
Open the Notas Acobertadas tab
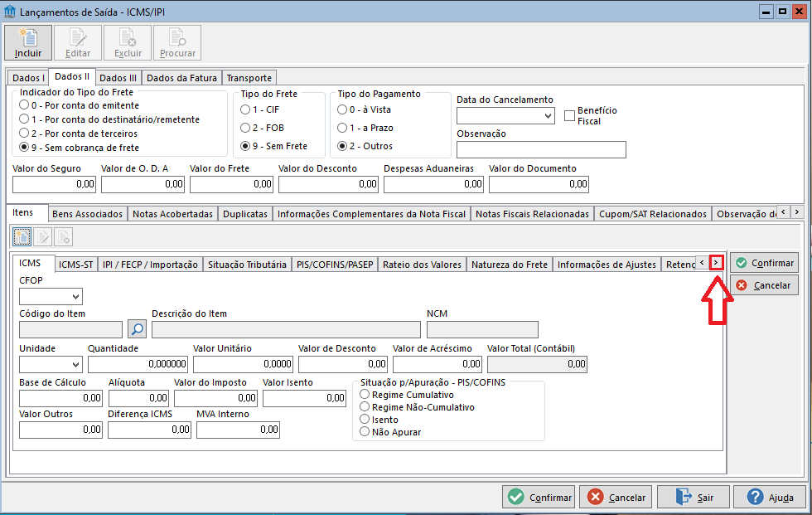[173, 214]
